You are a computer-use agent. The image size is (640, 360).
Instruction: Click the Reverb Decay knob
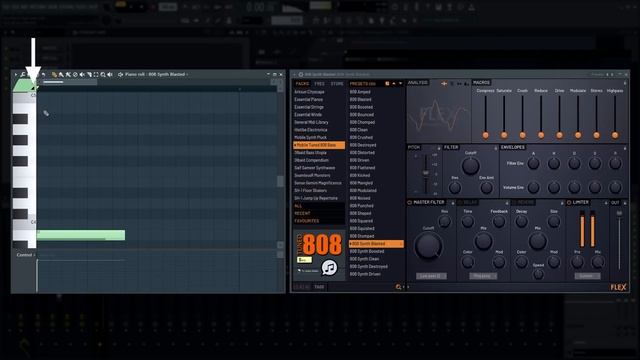(x=522, y=222)
